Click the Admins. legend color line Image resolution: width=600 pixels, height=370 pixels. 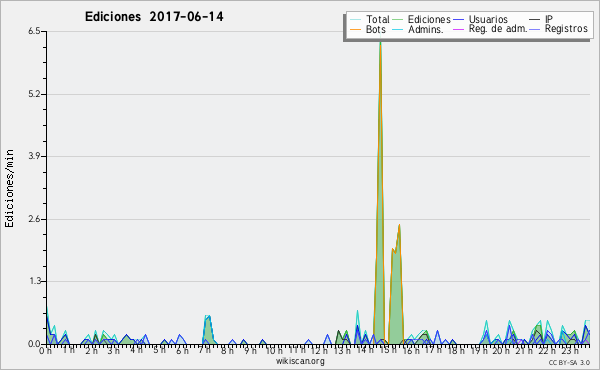398,29
